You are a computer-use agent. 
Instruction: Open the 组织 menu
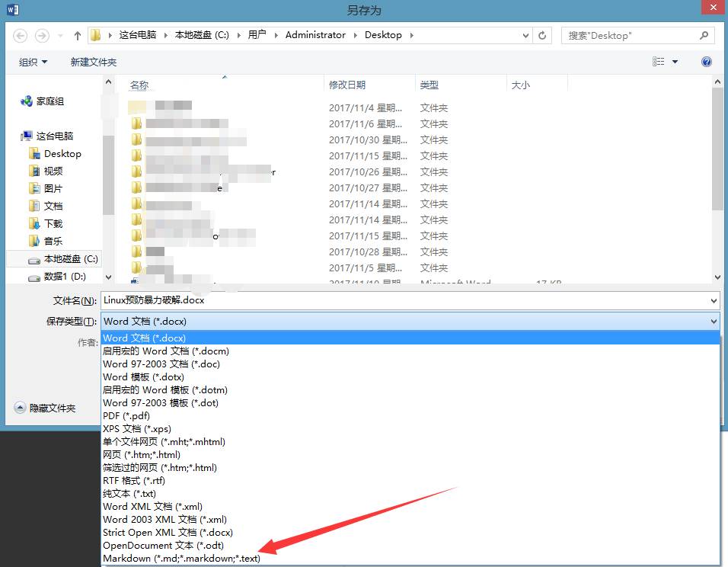(33, 62)
